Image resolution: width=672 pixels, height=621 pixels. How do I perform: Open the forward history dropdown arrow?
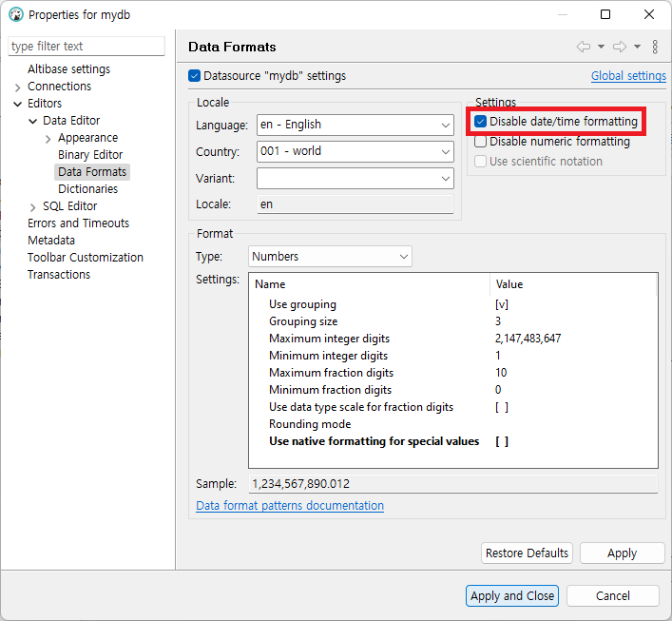(637, 47)
